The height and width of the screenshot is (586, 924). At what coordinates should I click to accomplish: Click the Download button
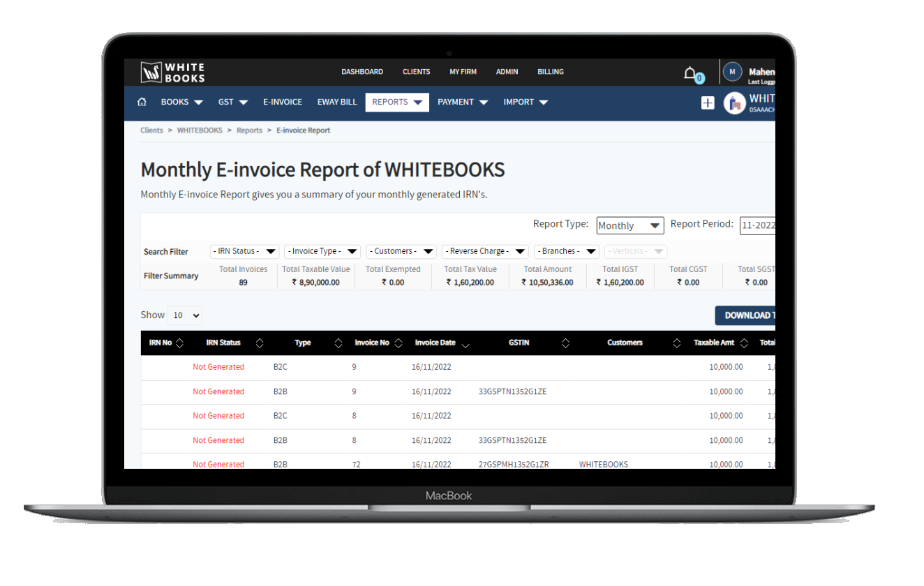click(745, 315)
